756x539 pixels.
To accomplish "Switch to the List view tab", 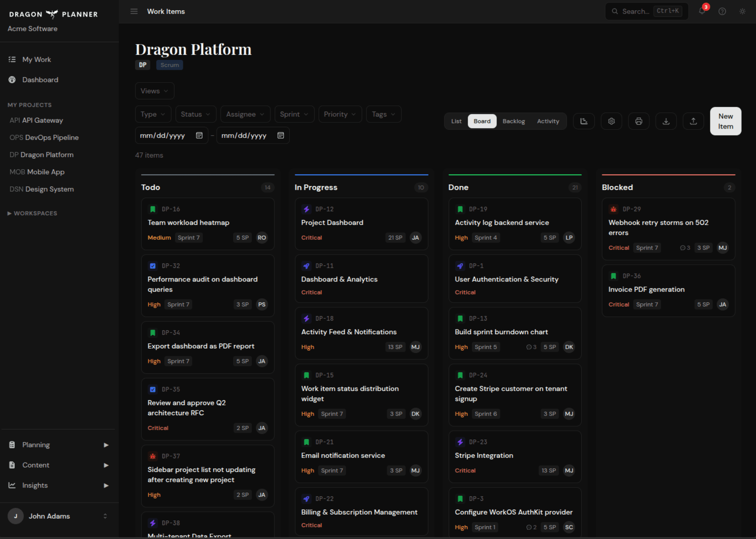I will coord(456,121).
